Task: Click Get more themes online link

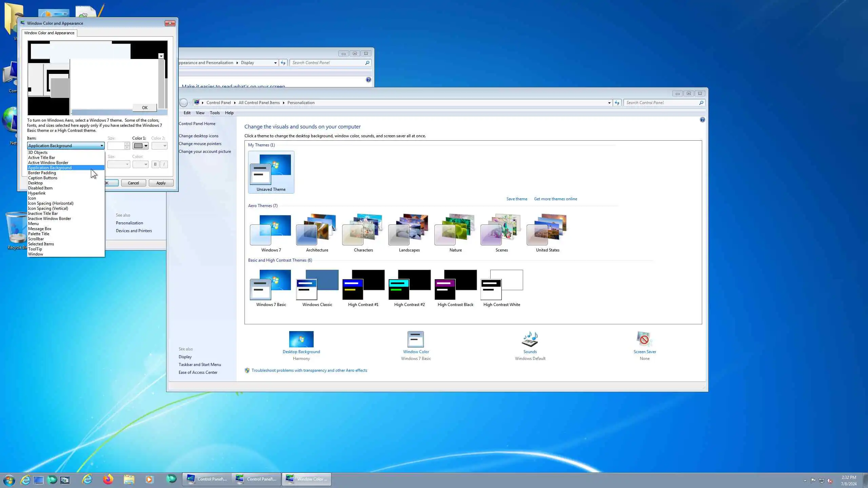Action: pyautogui.click(x=555, y=199)
